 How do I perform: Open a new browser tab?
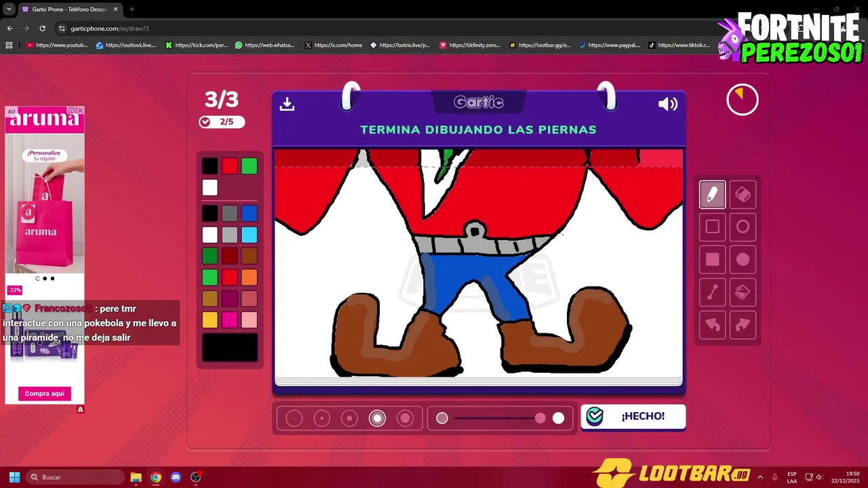pos(132,9)
